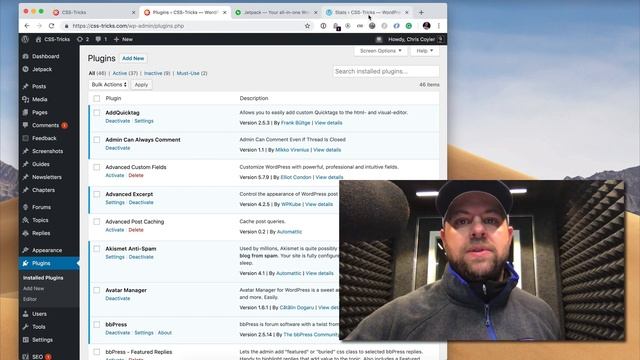Open Screenshots in sidebar

[47, 151]
